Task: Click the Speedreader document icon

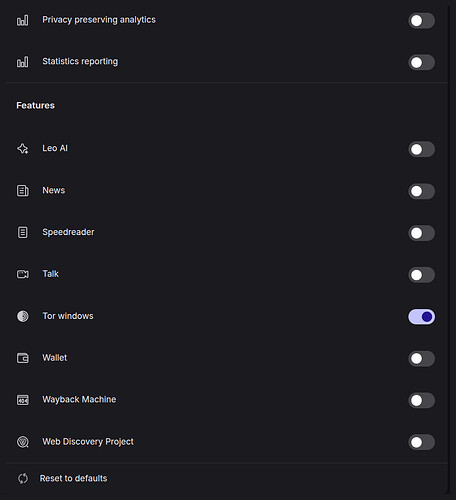Action: coord(23,232)
